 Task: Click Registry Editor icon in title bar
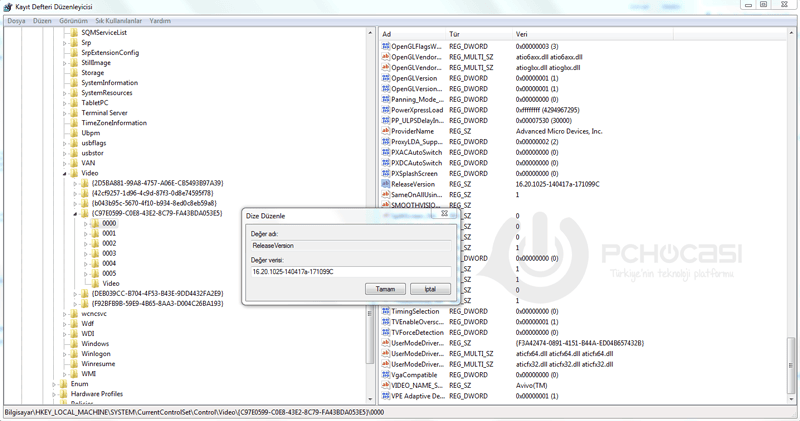tap(8, 6)
